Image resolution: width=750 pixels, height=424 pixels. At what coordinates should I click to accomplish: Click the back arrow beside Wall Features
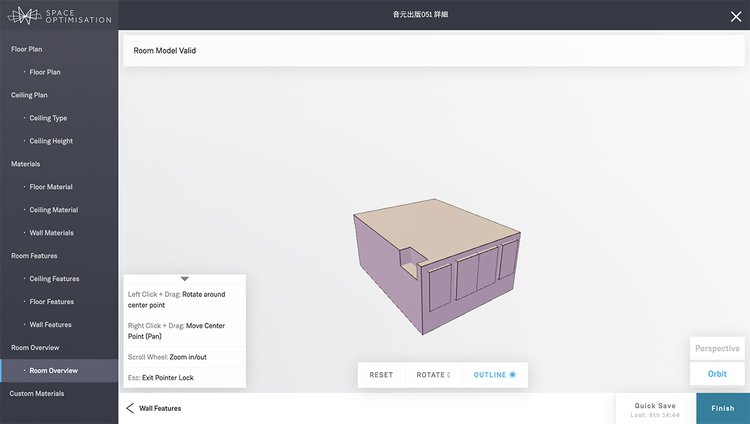click(x=130, y=408)
